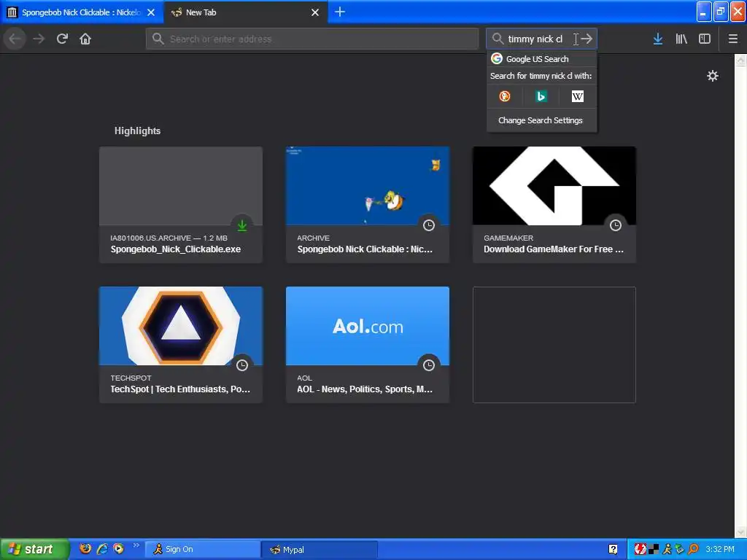Click the green download badge on Spongebob exe card
The image size is (747, 560).
coord(242,225)
